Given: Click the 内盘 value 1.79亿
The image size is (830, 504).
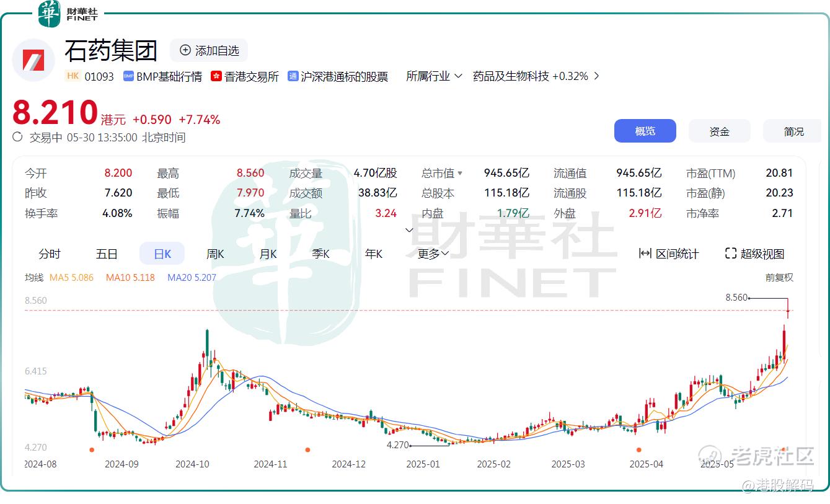Looking at the screenshot, I should coord(513,213).
